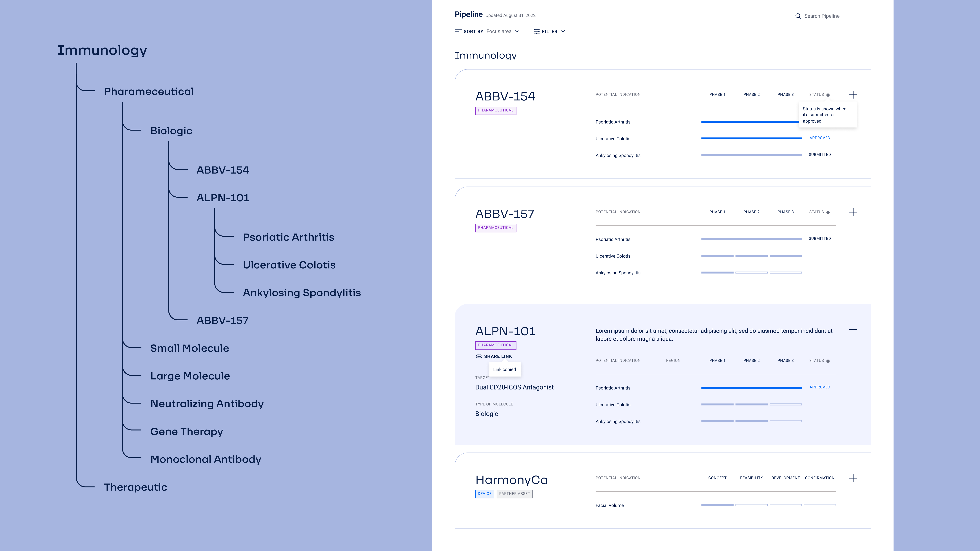Select ALPN-101 node in the tree

(x=223, y=198)
